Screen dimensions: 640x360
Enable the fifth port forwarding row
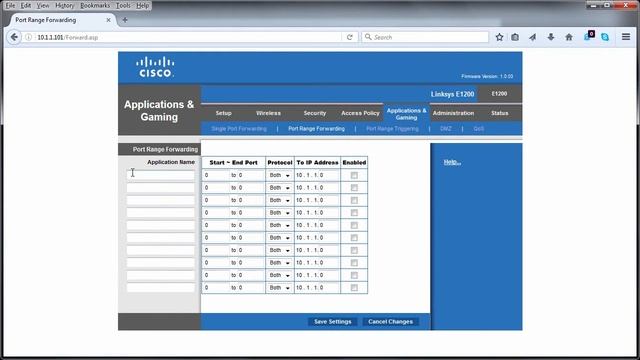click(354, 225)
